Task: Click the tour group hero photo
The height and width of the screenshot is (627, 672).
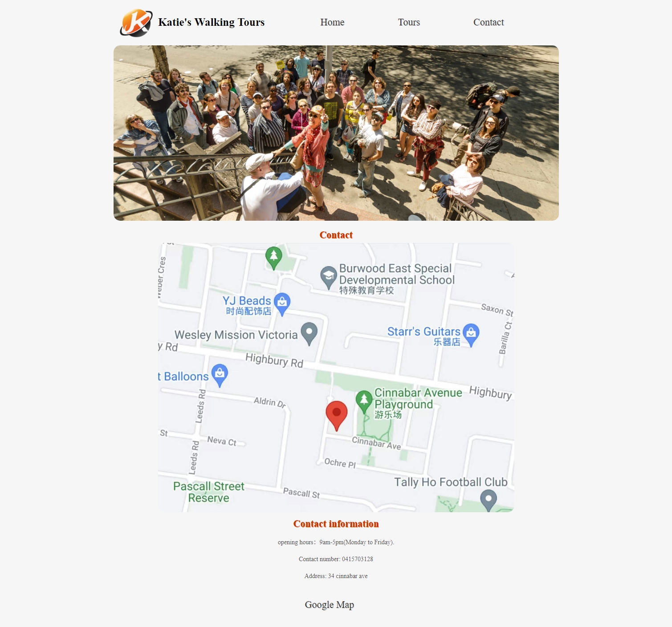Action: point(336,133)
